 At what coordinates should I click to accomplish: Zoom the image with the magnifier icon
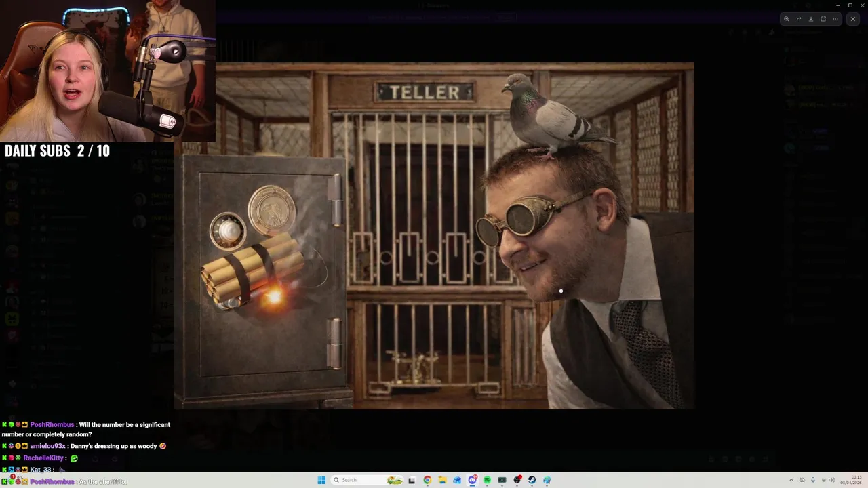[x=787, y=19]
